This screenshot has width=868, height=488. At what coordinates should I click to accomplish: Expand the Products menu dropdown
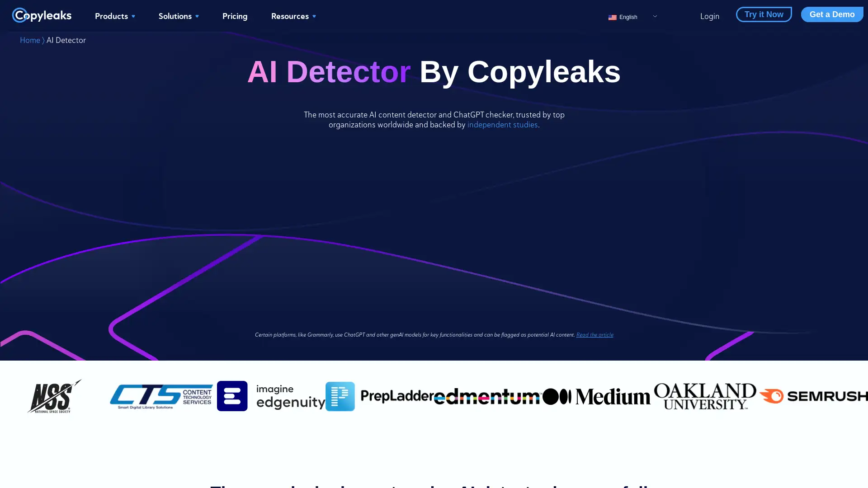(x=114, y=16)
